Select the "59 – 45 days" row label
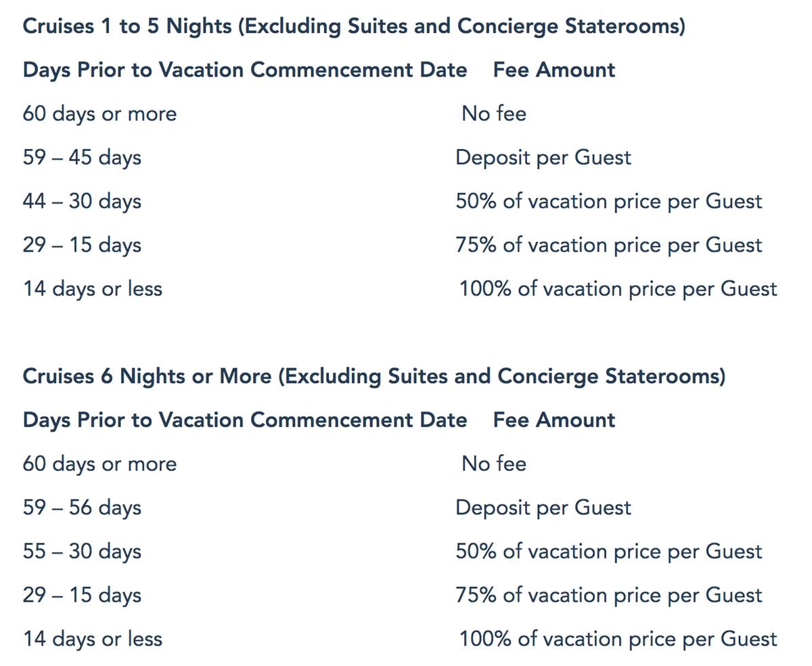Image resolution: width=812 pixels, height=666 pixels. click(82, 158)
